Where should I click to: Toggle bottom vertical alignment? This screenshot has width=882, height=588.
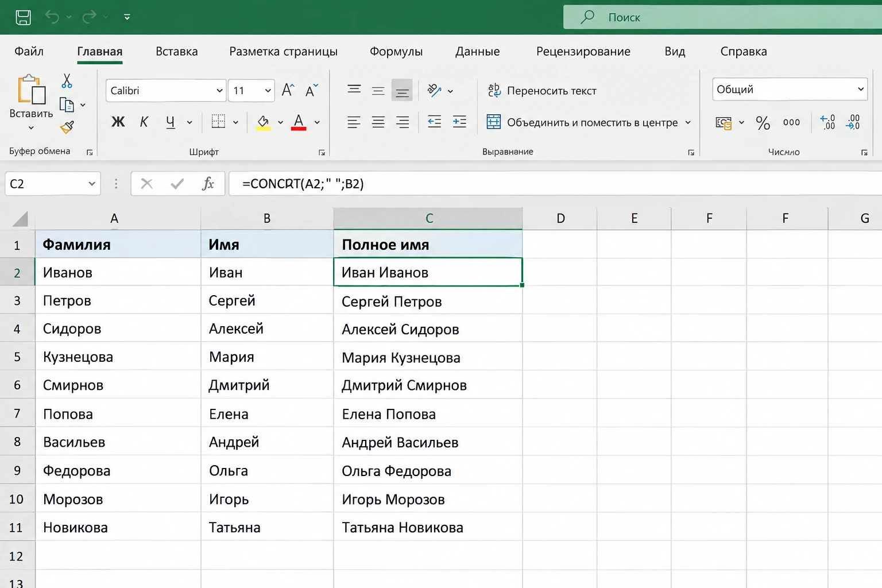(402, 91)
